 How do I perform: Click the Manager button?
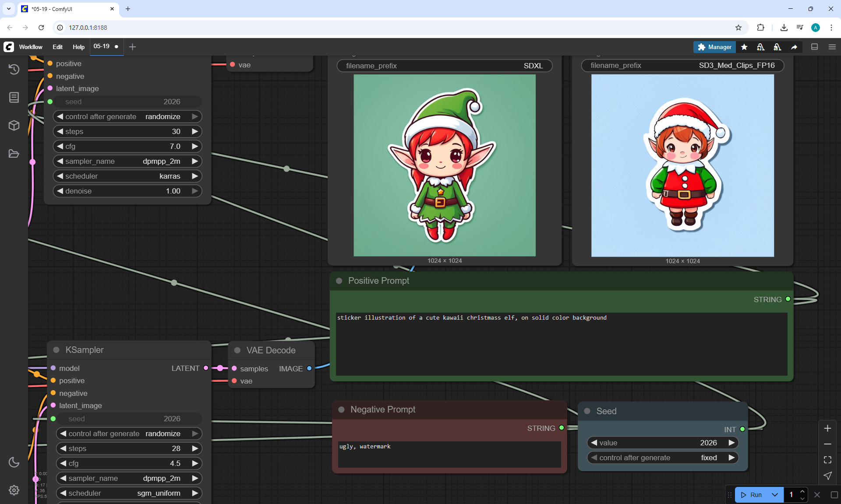[714, 47]
